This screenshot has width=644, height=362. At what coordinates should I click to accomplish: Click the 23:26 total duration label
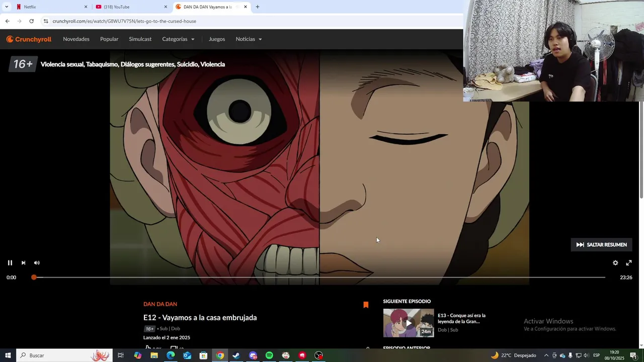(x=626, y=278)
